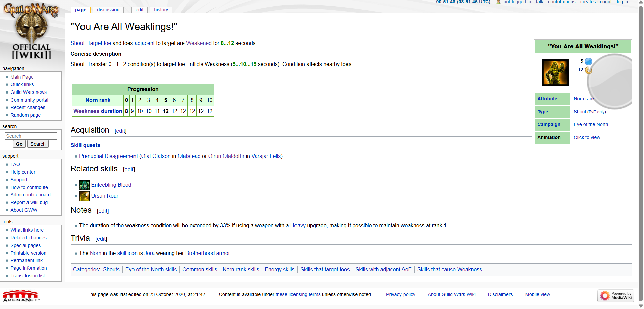
Task: Switch to Mobile view
Action: click(537, 294)
